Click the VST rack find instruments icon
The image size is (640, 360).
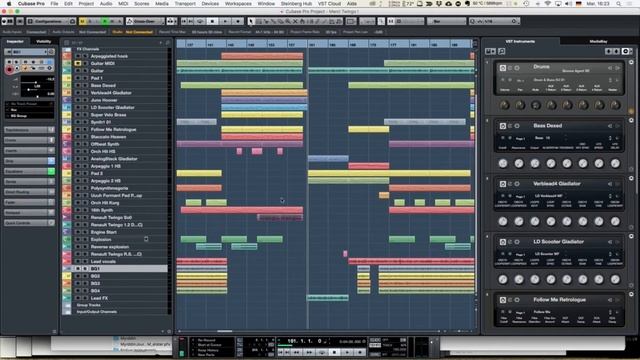[x=501, y=51]
